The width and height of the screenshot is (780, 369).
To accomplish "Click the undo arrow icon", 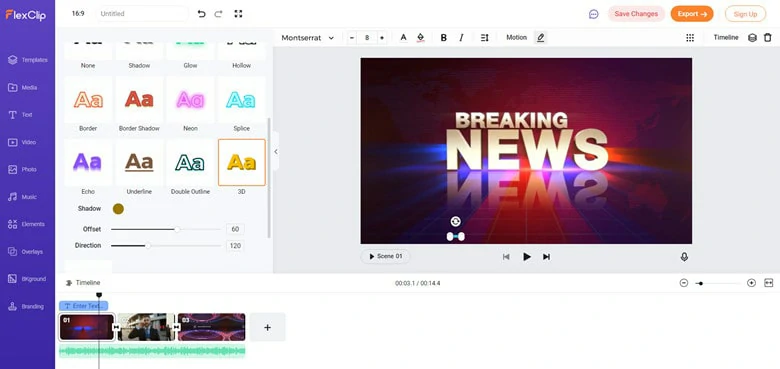I will point(201,14).
